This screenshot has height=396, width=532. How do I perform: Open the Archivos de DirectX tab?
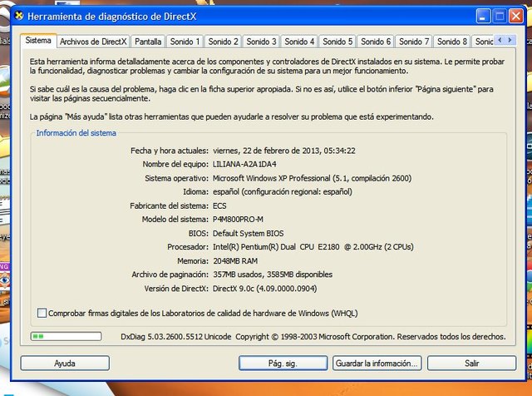93,42
